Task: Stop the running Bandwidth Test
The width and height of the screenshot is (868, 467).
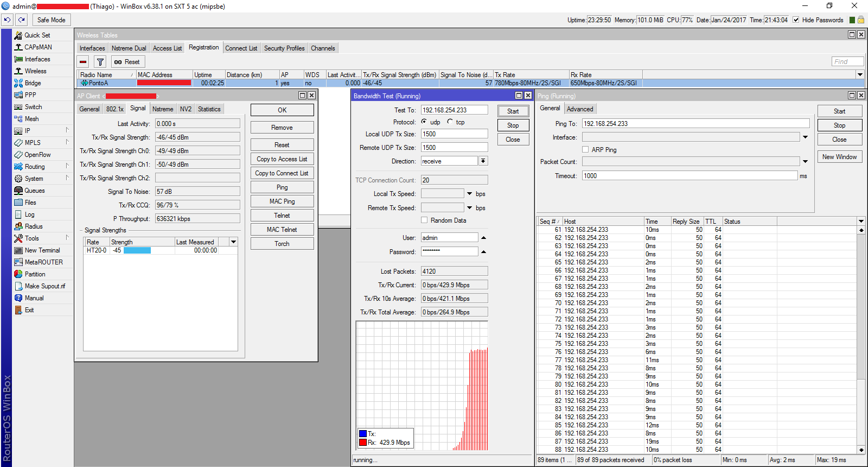Action: point(513,125)
